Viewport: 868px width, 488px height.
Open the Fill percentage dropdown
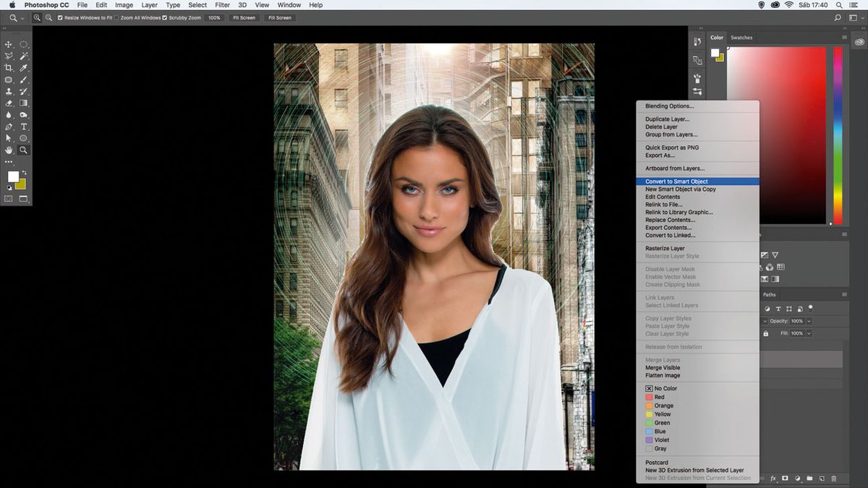click(x=808, y=333)
